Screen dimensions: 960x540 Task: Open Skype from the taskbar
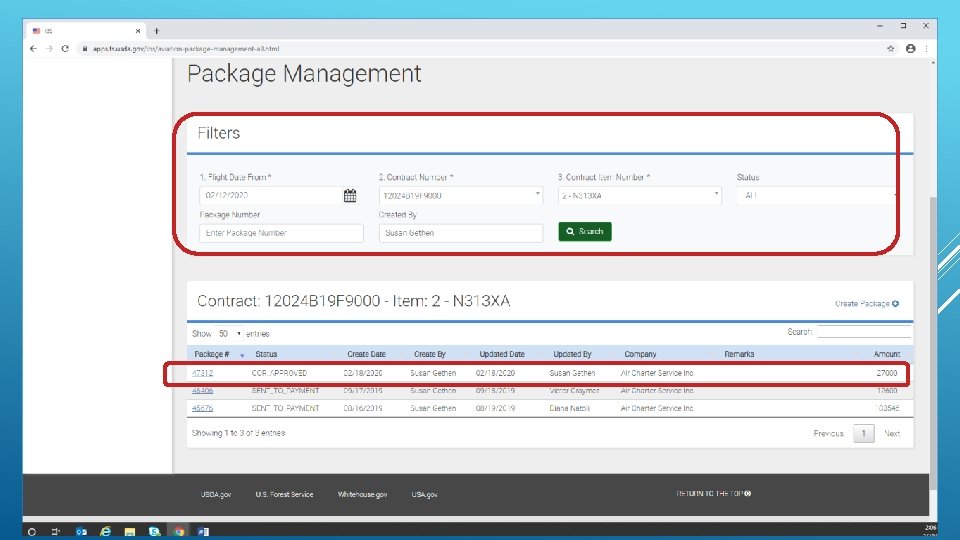154,531
